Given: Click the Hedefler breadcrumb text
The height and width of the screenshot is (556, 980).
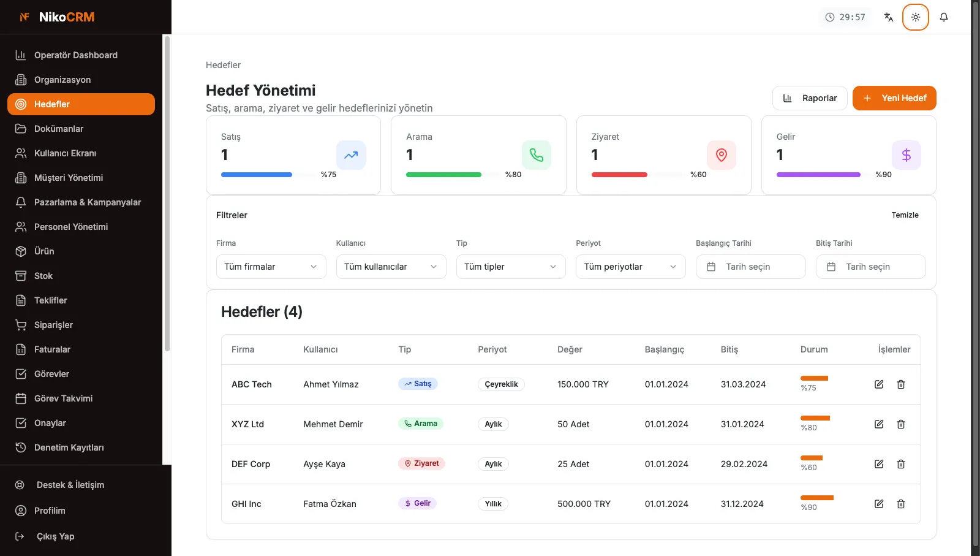Looking at the screenshot, I should click(x=223, y=65).
